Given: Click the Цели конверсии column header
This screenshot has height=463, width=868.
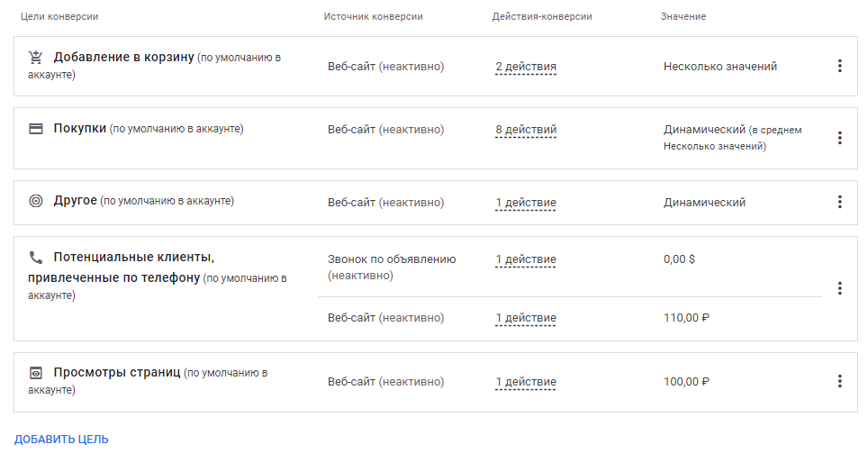Looking at the screenshot, I should point(59,17).
